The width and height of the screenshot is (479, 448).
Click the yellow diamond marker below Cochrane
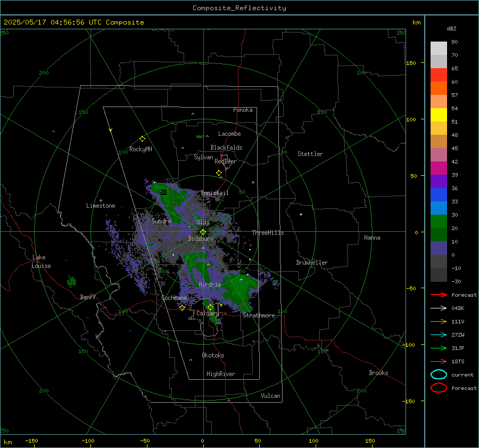click(182, 307)
